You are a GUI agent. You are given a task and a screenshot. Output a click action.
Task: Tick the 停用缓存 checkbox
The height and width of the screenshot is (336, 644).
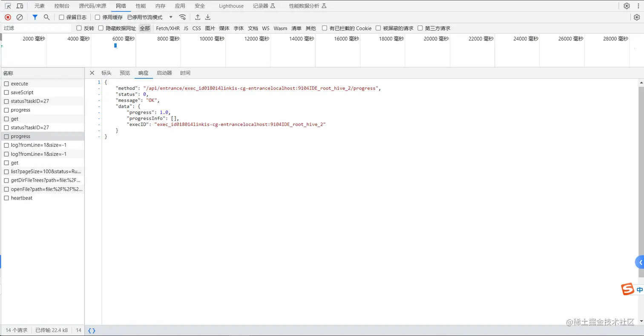[98, 17]
